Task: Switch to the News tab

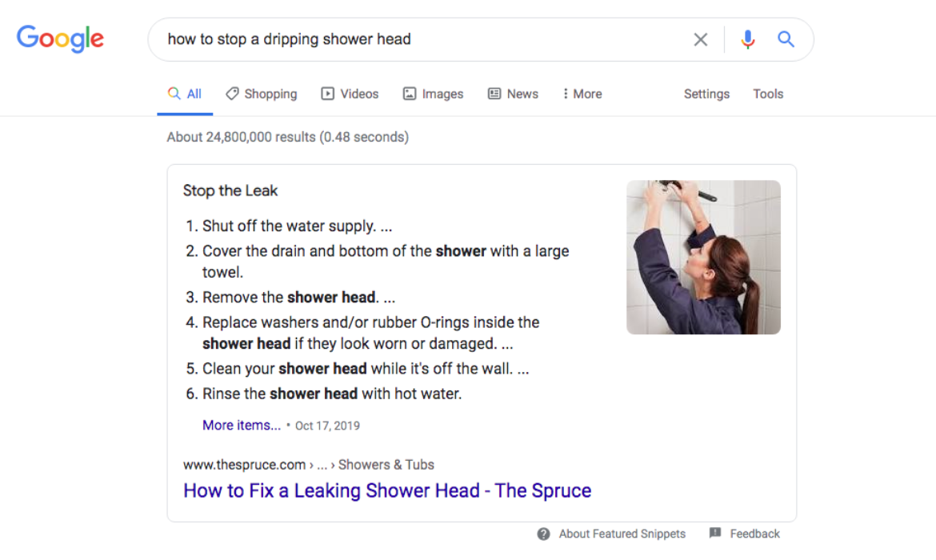Action: pos(514,94)
